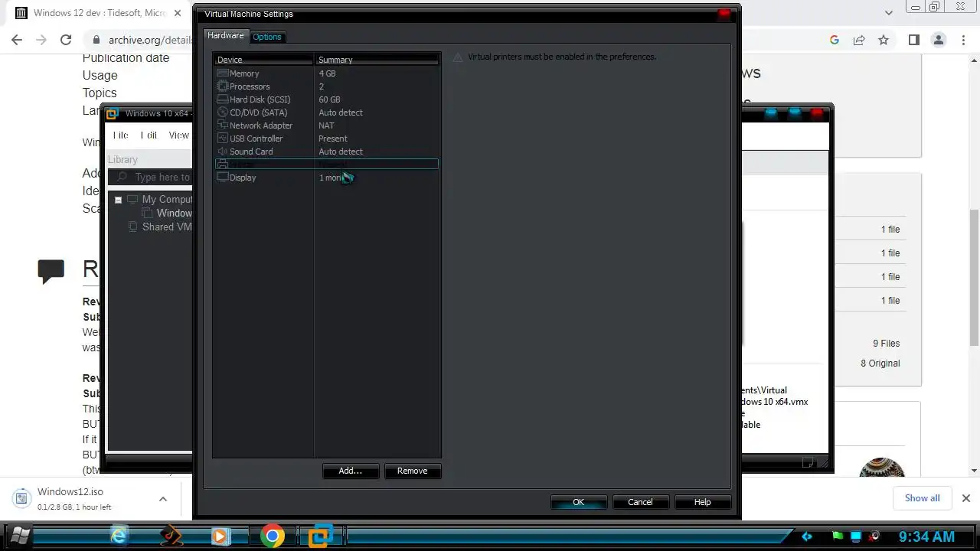Click the Add... button
This screenshot has height=551, width=980.
tap(351, 471)
